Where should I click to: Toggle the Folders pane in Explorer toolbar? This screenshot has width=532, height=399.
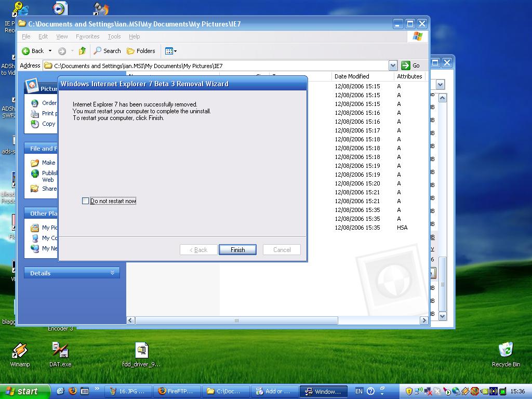[x=141, y=51]
